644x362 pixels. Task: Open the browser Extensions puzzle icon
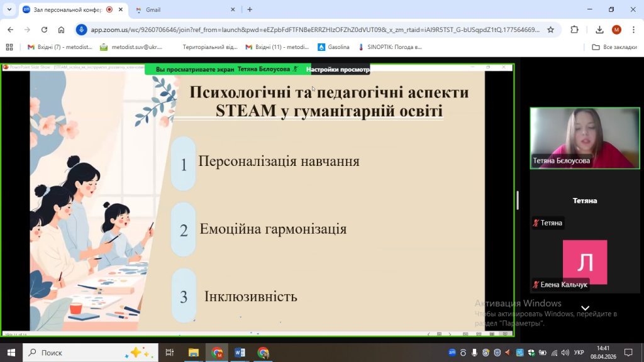pos(574,30)
